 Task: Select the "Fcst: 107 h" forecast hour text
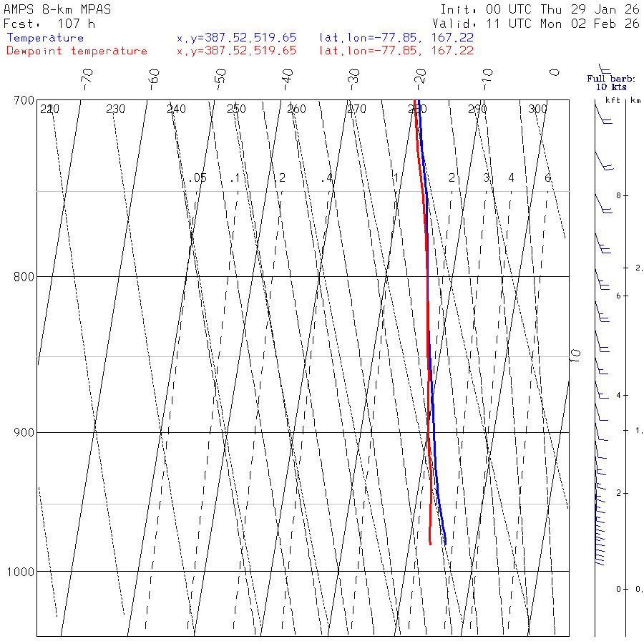[x=49, y=24]
